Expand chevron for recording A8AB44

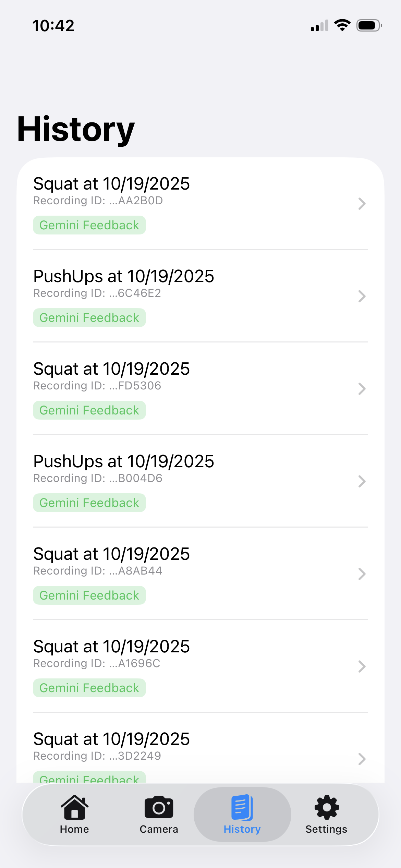tap(362, 574)
